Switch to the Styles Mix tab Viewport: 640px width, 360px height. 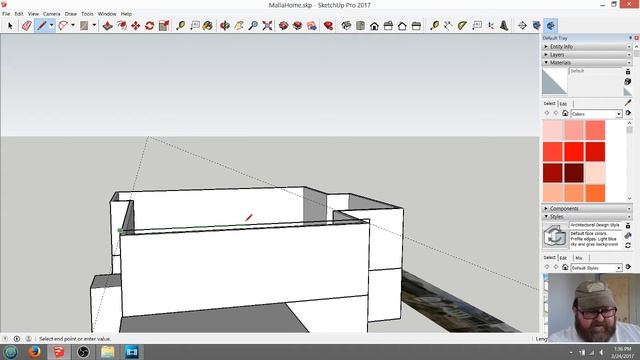point(579,258)
